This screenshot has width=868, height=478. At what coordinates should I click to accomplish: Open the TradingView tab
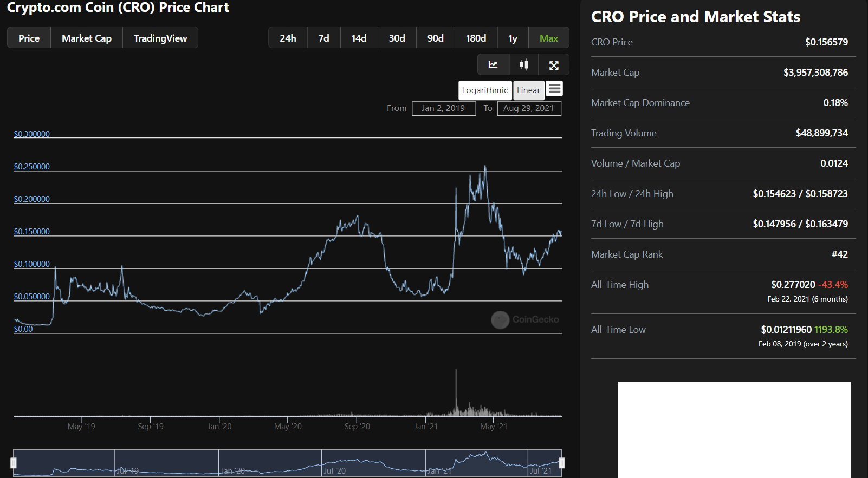[160, 38]
